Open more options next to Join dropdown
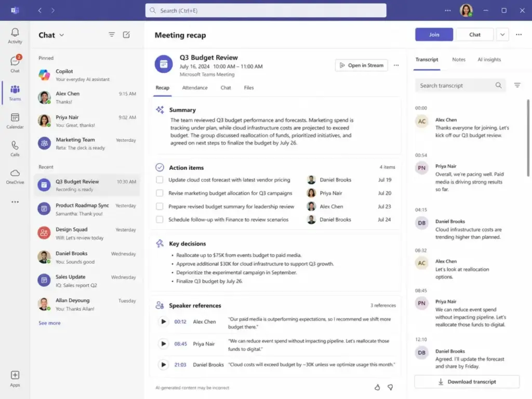The width and height of the screenshot is (532, 399). click(x=519, y=35)
